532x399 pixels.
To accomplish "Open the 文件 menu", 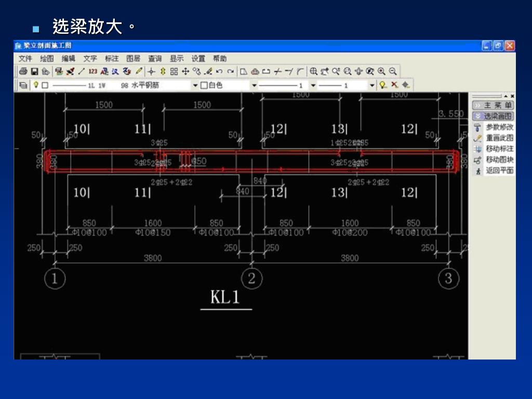I will pyautogui.click(x=25, y=58).
